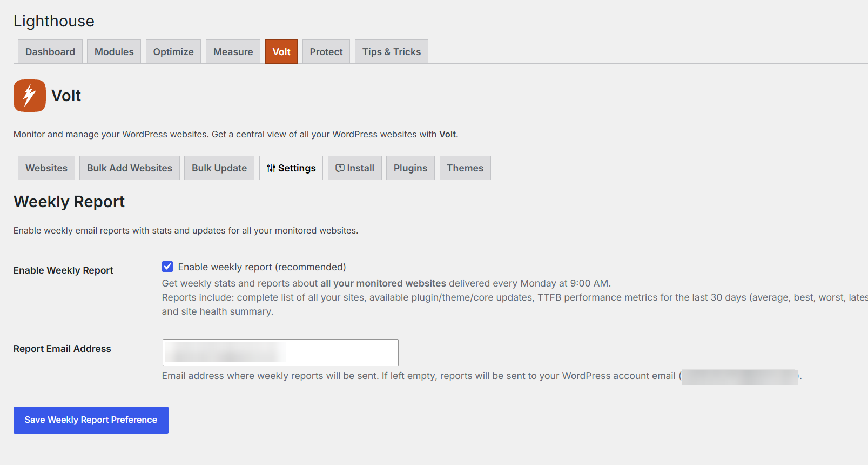Screen dimensions: 868x465
Task: Focus the Report Email Address field
Action: coord(280,353)
